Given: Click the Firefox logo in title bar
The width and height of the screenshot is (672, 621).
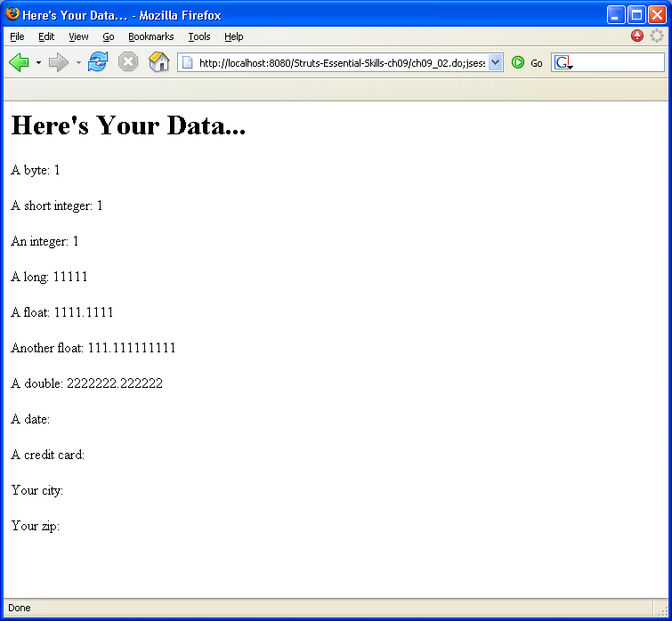Looking at the screenshot, I should [12, 15].
